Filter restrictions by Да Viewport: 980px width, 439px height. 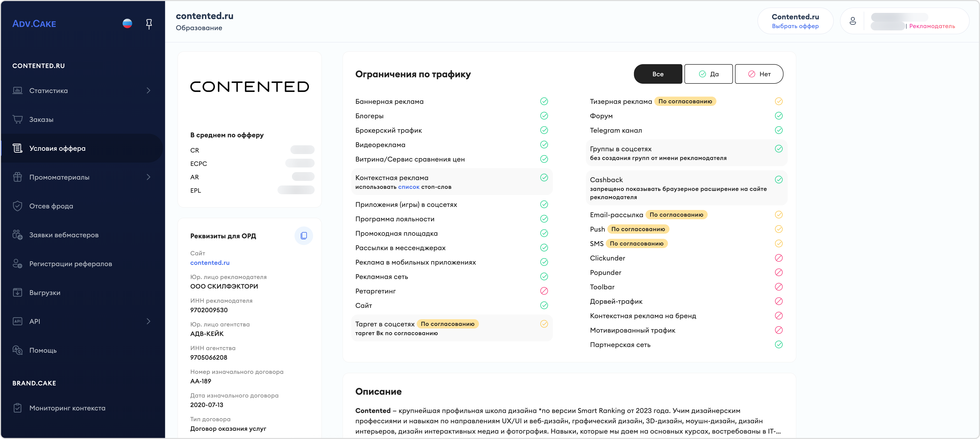(708, 74)
